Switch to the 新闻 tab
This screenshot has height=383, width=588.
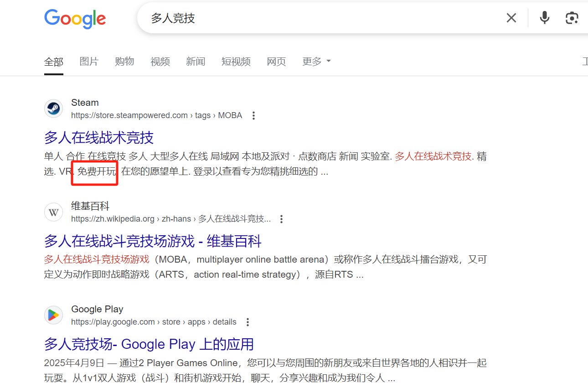pyautogui.click(x=196, y=62)
